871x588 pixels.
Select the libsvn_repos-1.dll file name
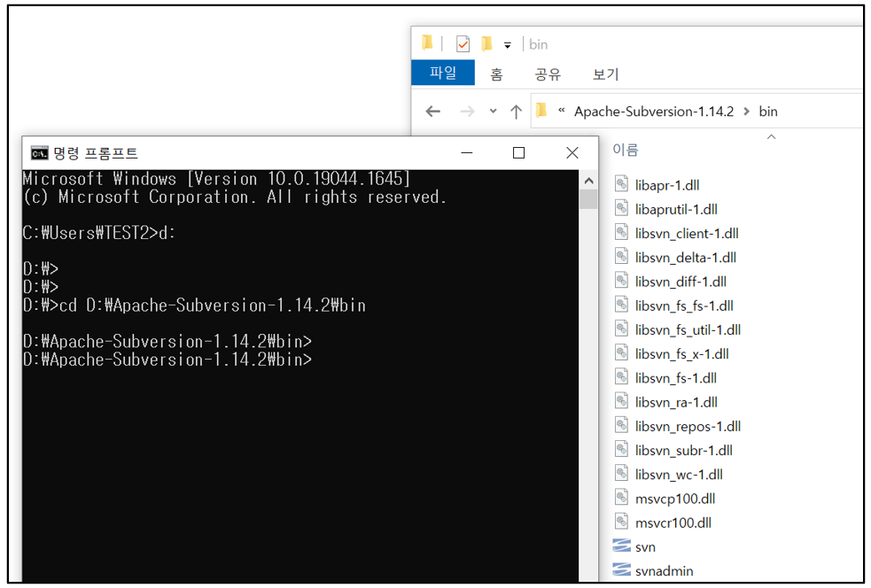(x=688, y=427)
